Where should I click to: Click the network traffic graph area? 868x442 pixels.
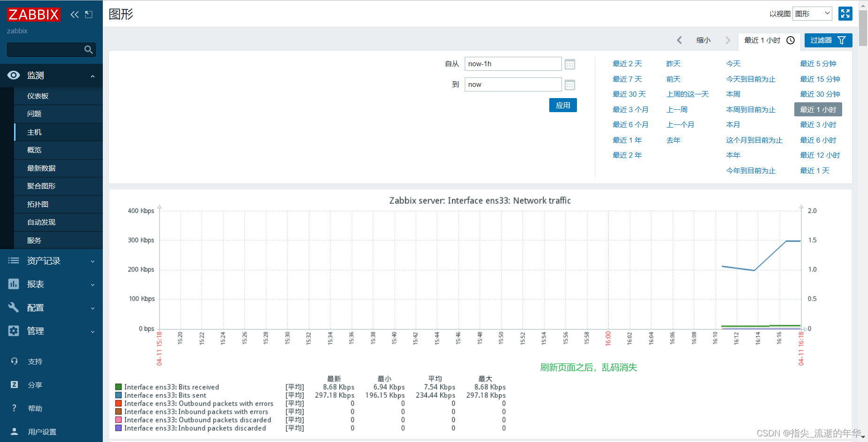pos(480,269)
